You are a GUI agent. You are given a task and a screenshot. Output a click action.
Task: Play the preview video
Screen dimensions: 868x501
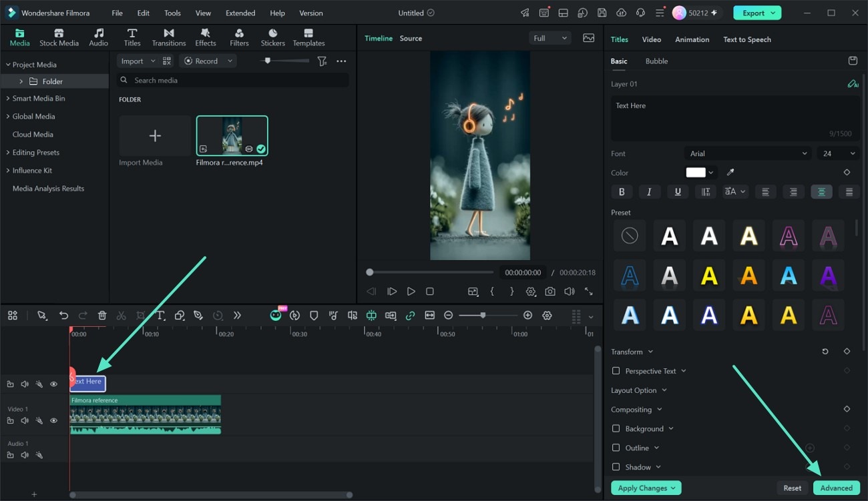[411, 292]
